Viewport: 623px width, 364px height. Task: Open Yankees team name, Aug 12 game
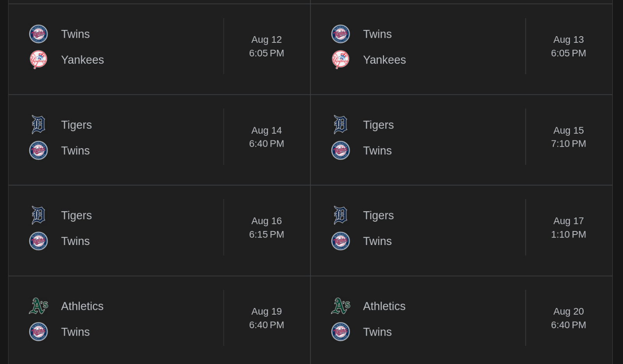pyautogui.click(x=83, y=60)
